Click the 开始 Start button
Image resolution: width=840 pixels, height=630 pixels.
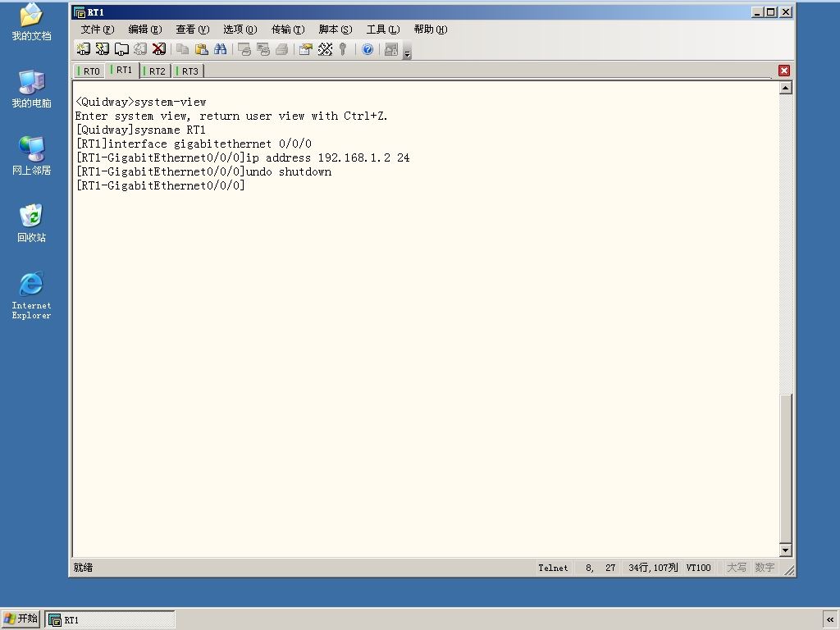(x=21, y=619)
